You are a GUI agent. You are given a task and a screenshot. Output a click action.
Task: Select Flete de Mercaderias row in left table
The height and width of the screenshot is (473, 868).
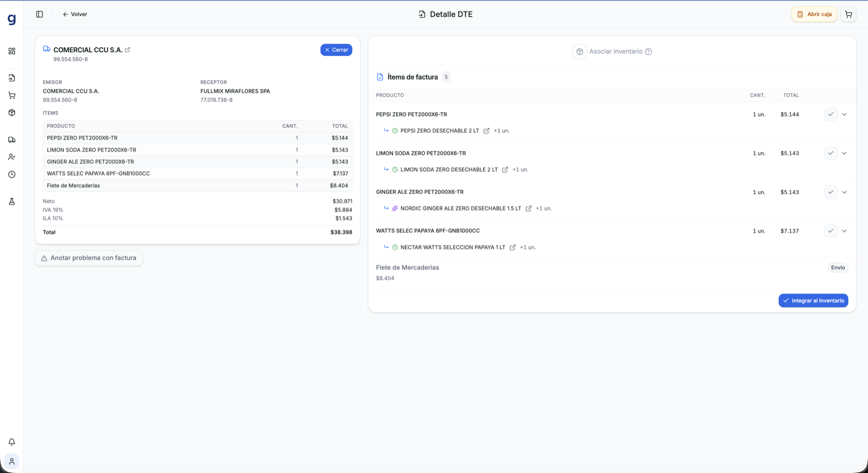point(197,186)
